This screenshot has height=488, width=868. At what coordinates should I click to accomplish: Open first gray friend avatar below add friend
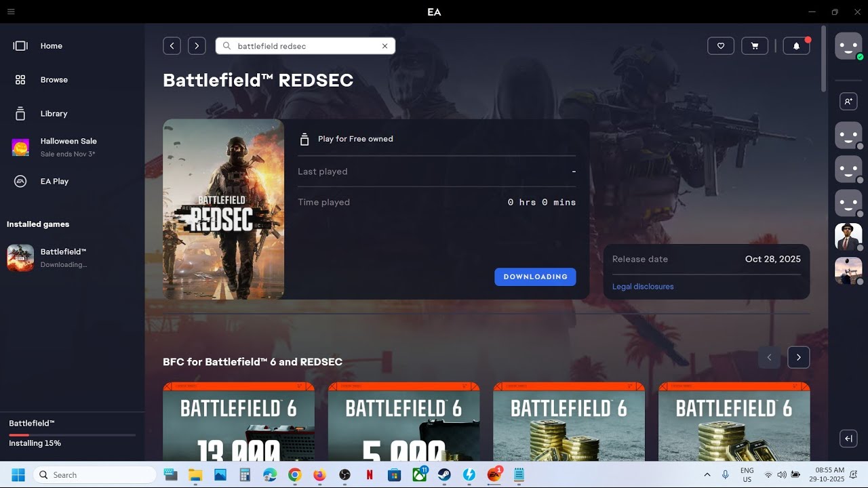[848, 136]
